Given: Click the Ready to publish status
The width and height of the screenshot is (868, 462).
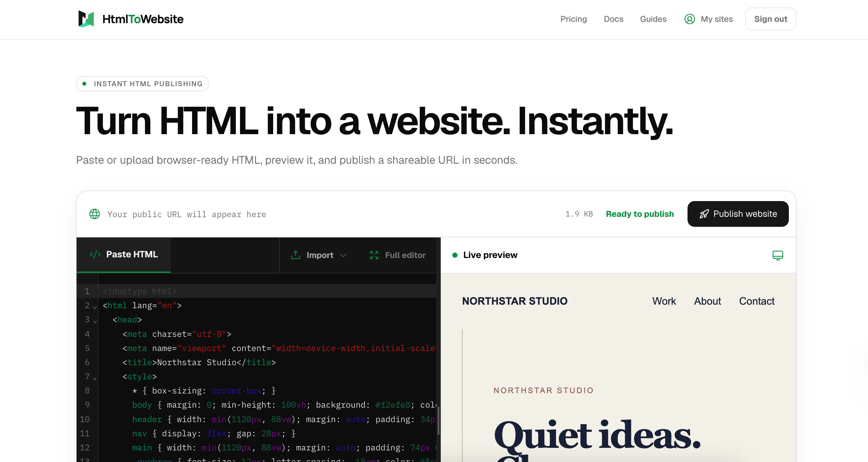Looking at the screenshot, I should tap(640, 214).
